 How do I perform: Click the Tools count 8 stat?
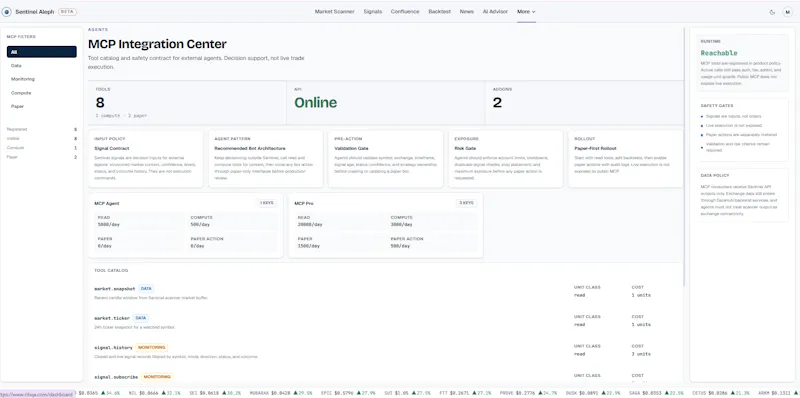click(100, 103)
